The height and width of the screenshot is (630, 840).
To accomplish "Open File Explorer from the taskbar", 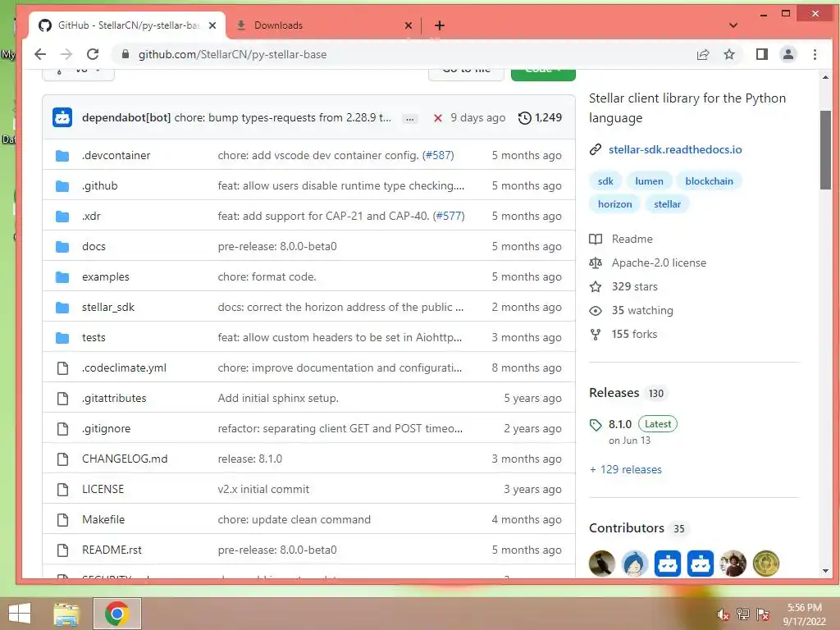I will pyautogui.click(x=66, y=614).
